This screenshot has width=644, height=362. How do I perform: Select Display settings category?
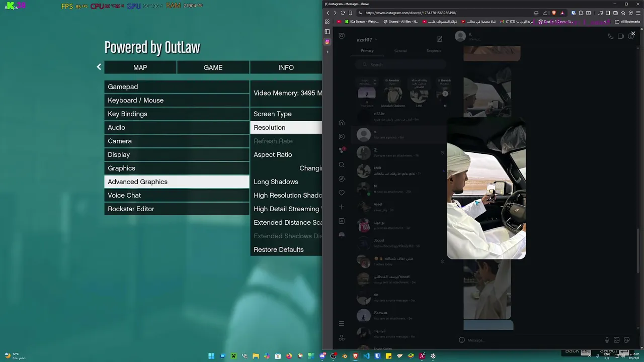177,155
